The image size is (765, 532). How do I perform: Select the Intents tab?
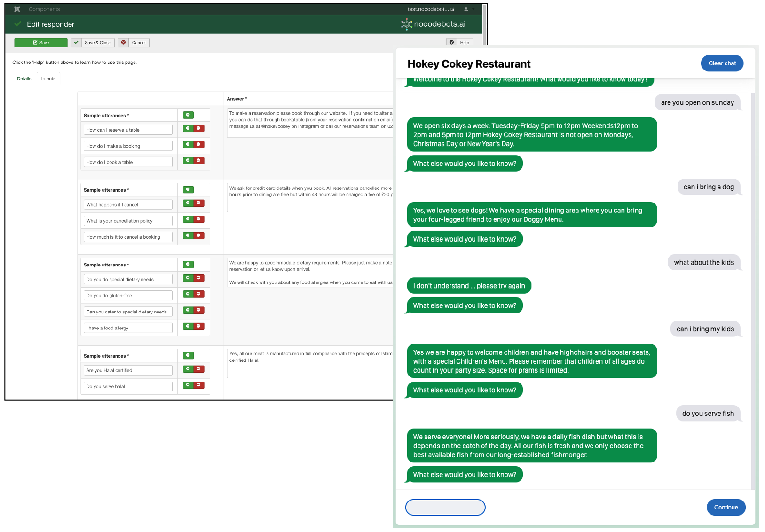[48, 79]
